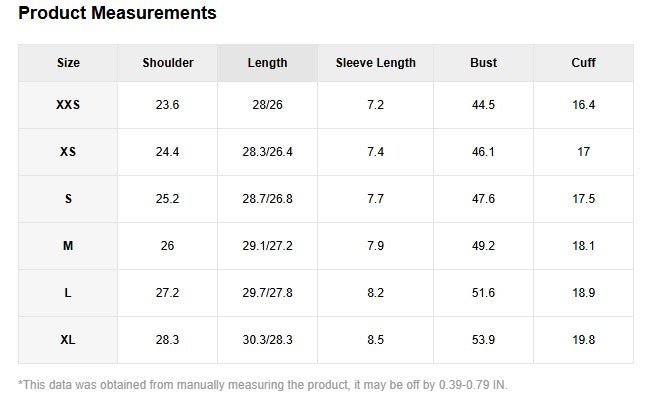The image size is (646, 401).
Task: Click the Product Measurements heading
Action: 117,14
